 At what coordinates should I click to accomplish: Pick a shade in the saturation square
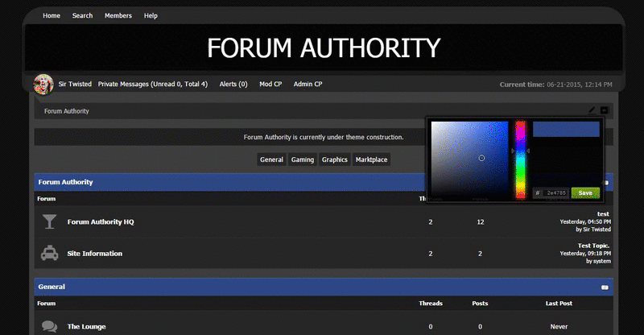[x=469, y=159]
